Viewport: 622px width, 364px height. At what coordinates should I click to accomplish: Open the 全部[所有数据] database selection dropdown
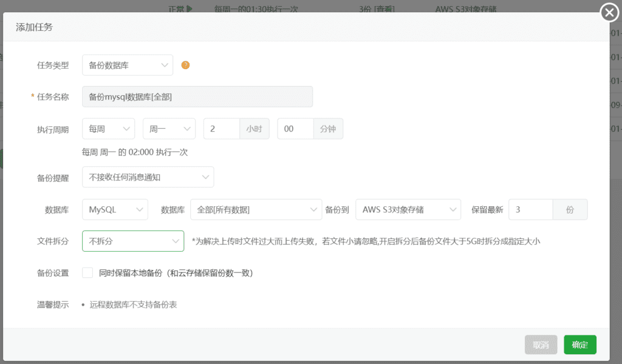point(256,209)
